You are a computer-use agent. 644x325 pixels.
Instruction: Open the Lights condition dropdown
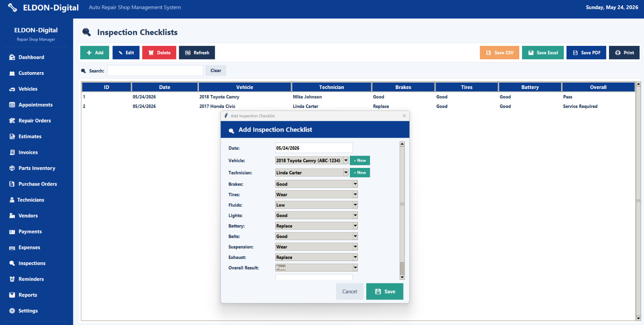click(x=316, y=215)
